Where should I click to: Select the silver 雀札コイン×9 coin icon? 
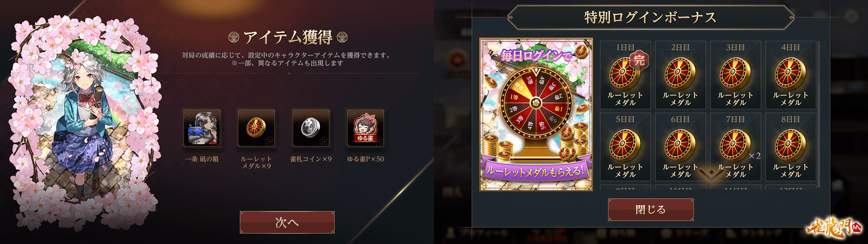point(311,128)
